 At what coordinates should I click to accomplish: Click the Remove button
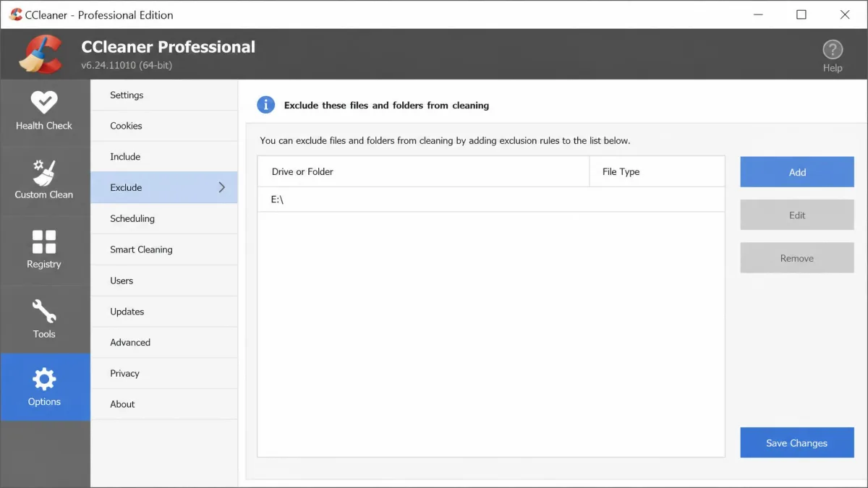tap(797, 258)
